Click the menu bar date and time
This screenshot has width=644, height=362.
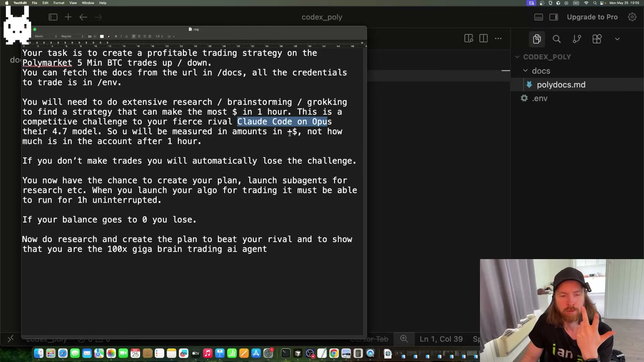point(624,3)
